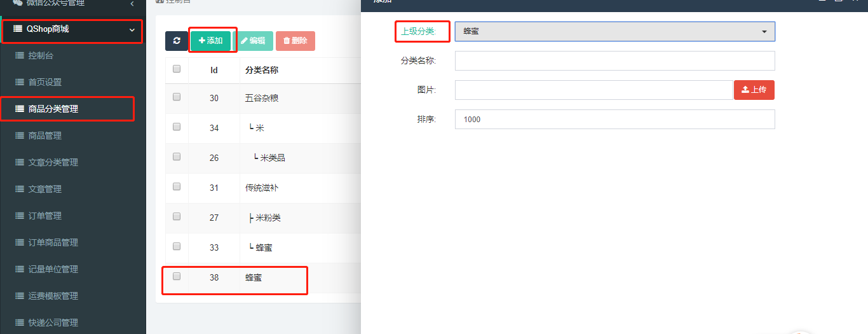The height and width of the screenshot is (334, 868).
Task: Collapse the QShop商城 menu chevron
Action: 132,30
